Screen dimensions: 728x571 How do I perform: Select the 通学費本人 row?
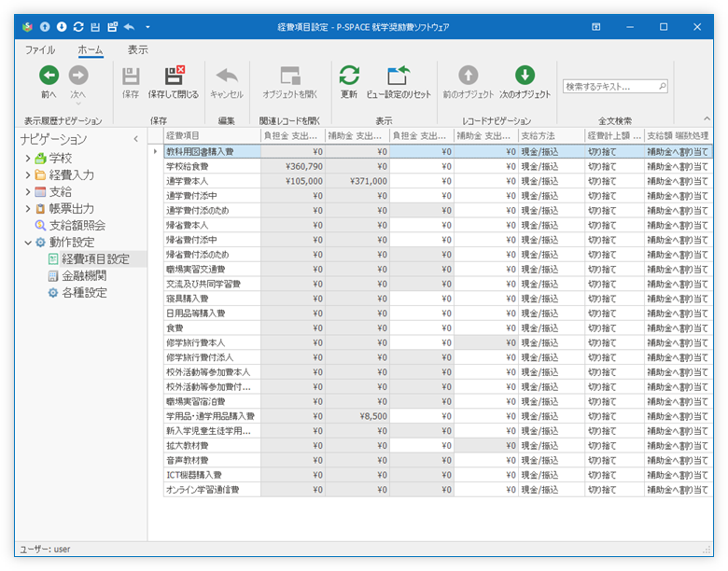click(438, 181)
